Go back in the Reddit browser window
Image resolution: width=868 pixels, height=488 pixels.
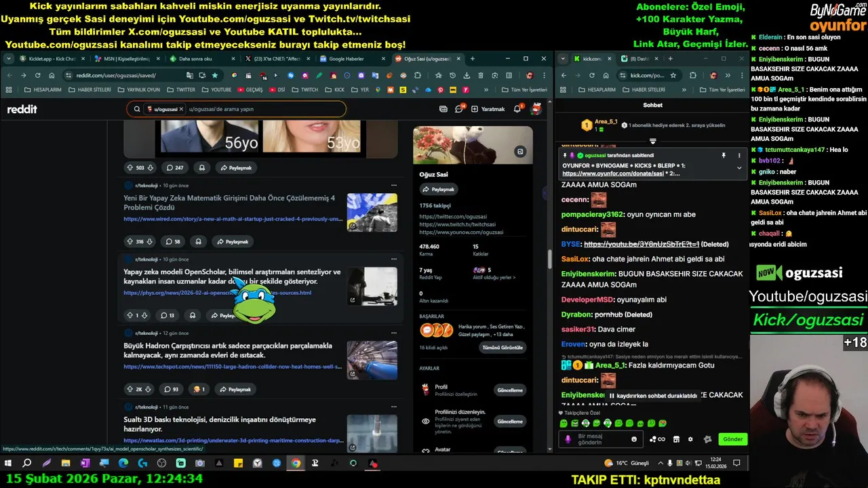point(9,75)
